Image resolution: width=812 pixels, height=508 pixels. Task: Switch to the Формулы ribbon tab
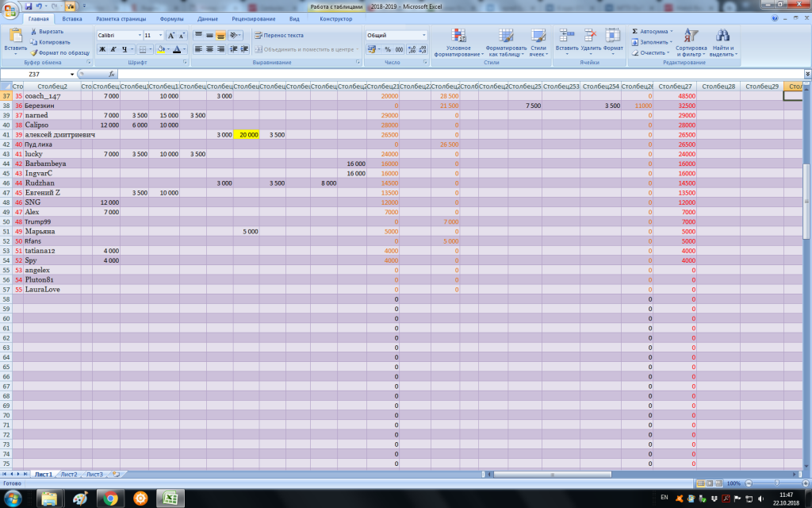click(171, 18)
